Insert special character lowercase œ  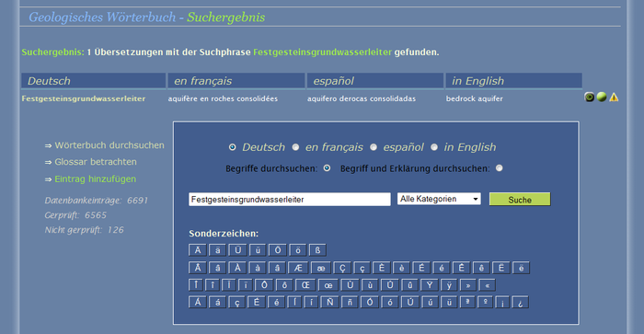click(328, 285)
